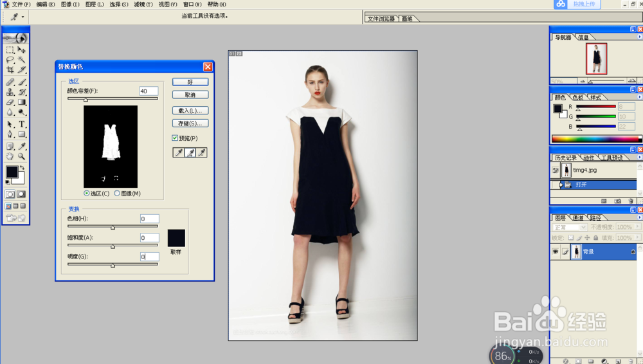Screen dimensions: 643x364
Task: Switch to Full screen with menu bar
Action: point(15,206)
